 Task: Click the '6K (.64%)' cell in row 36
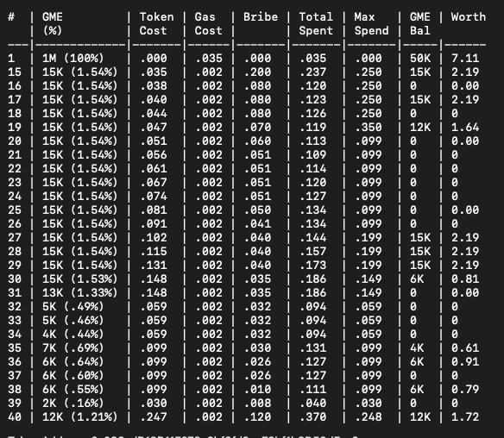point(73,362)
